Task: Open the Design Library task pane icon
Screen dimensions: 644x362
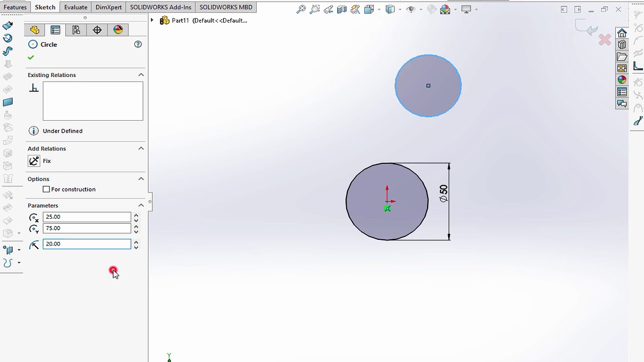Action: 622,45
